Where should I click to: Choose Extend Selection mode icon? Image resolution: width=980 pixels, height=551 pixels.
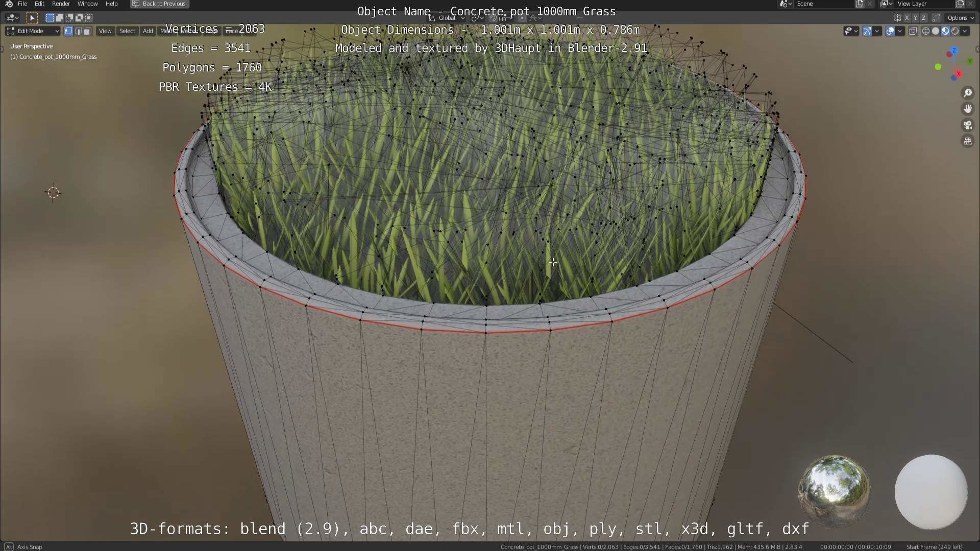[x=59, y=18]
